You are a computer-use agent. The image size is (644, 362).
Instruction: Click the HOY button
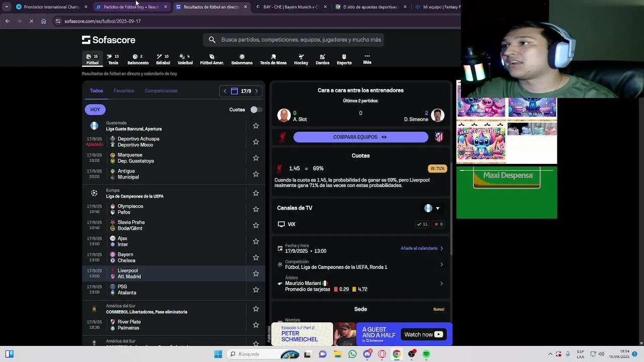(95, 109)
